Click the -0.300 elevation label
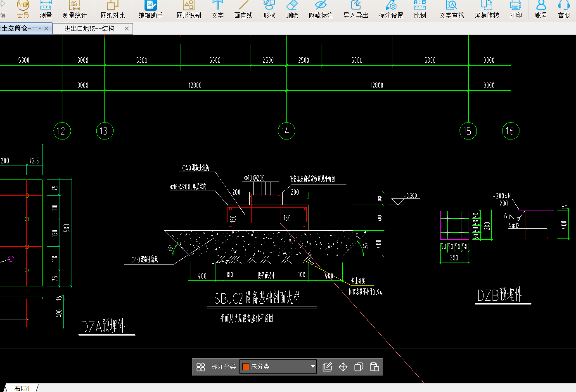576x392 pixels. (x=410, y=196)
